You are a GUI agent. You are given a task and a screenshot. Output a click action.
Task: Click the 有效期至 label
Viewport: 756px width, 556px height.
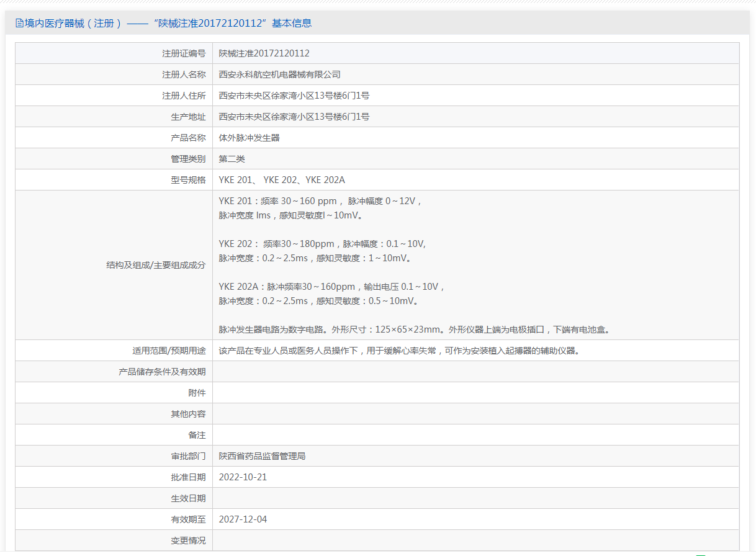pyautogui.click(x=188, y=519)
